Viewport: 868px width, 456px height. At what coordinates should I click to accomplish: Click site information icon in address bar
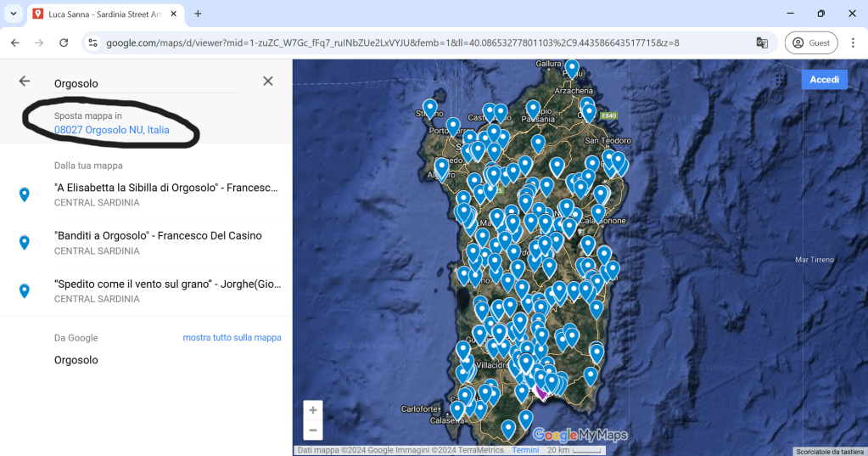point(93,42)
